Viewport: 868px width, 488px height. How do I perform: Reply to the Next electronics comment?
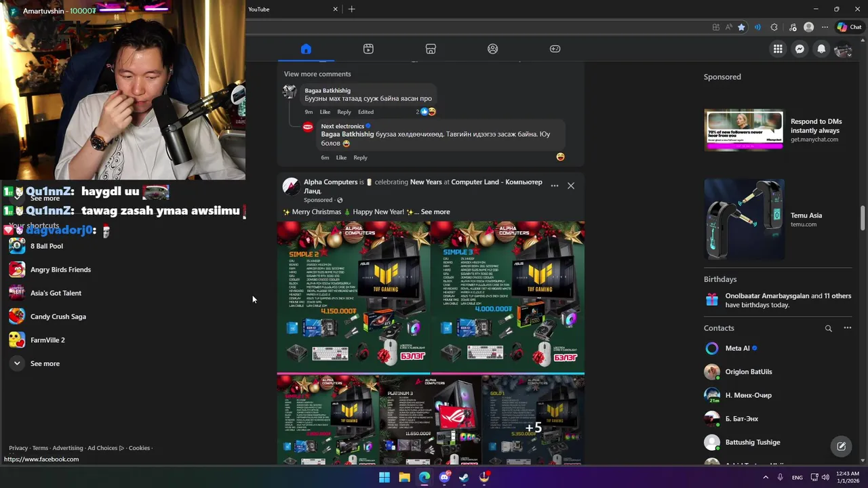click(360, 158)
